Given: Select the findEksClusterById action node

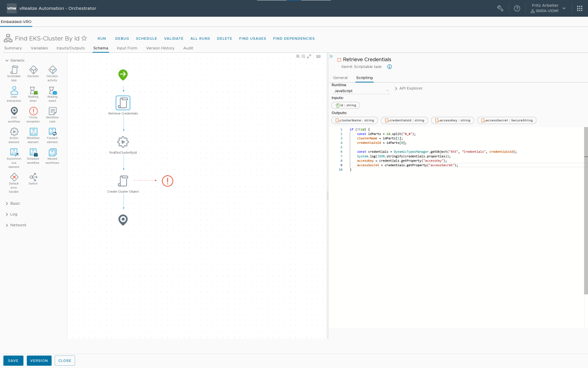Looking at the screenshot, I should click(x=123, y=142).
